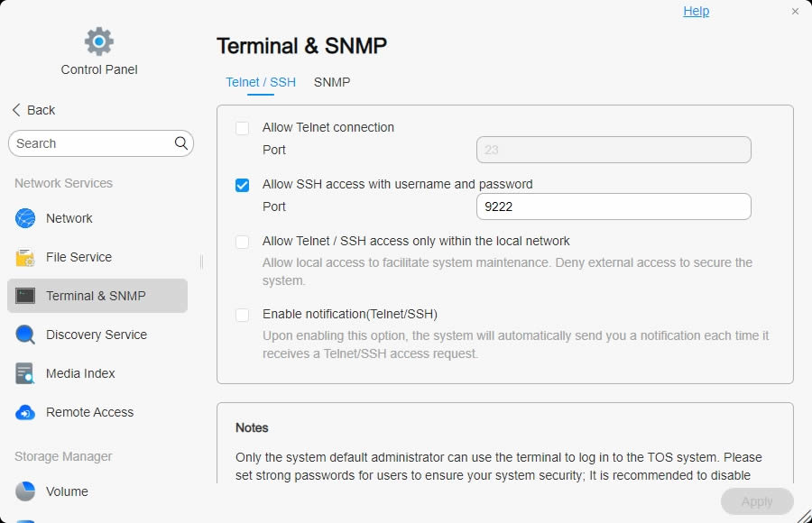Click the Control Panel gear icon
Screen dimensions: 812x523
(x=99, y=41)
